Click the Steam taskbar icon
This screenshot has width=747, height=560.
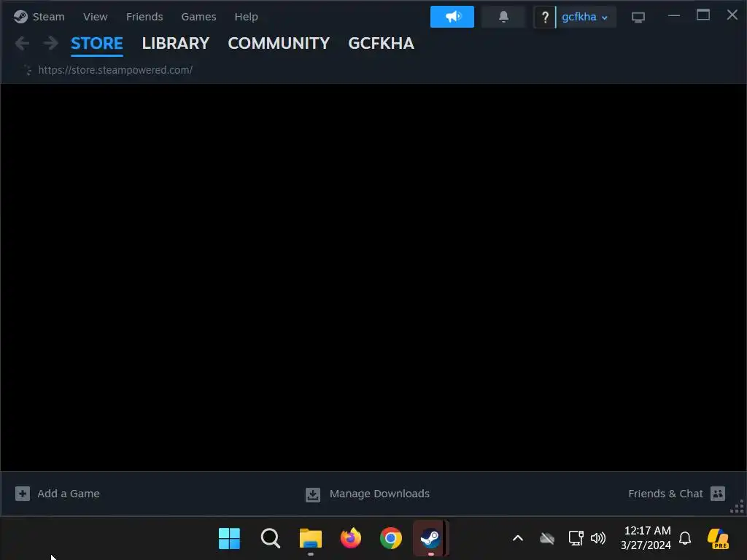tap(430, 539)
